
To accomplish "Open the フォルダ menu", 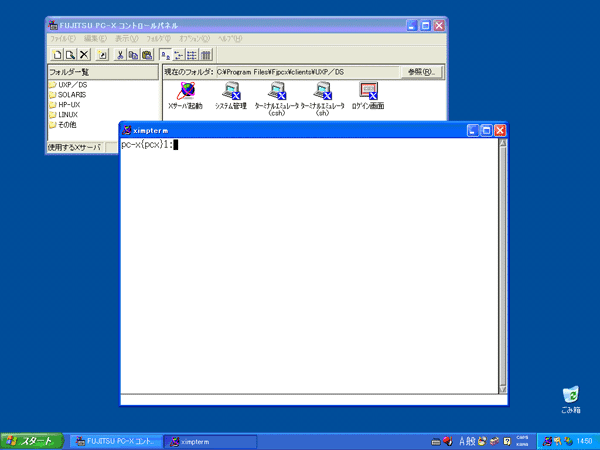I will click(158, 39).
